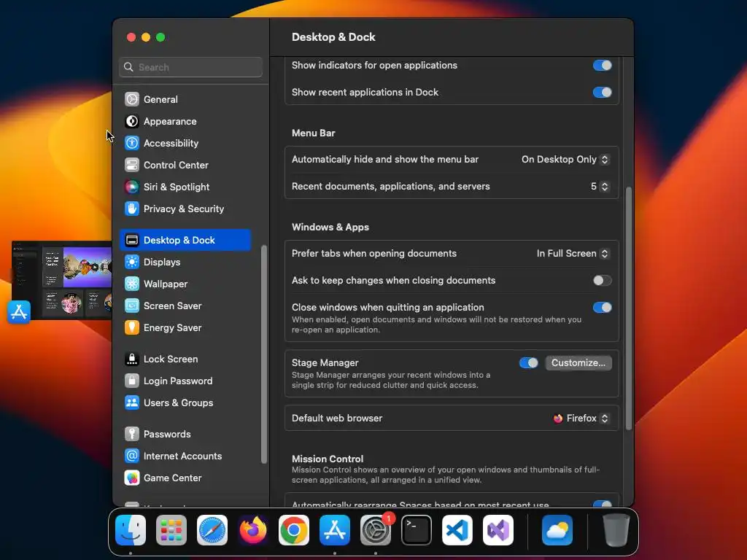Image resolution: width=747 pixels, height=560 pixels.
Task: Click App Store icon in Stage Manager strip
Action: (19, 312)
